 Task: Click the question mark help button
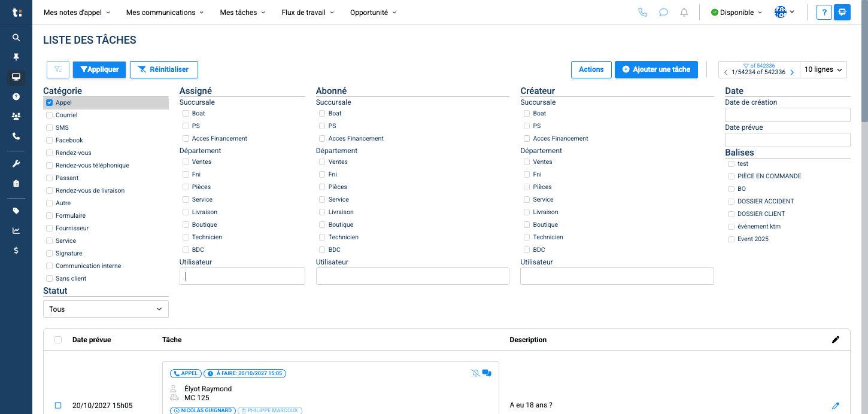(824, 13)
